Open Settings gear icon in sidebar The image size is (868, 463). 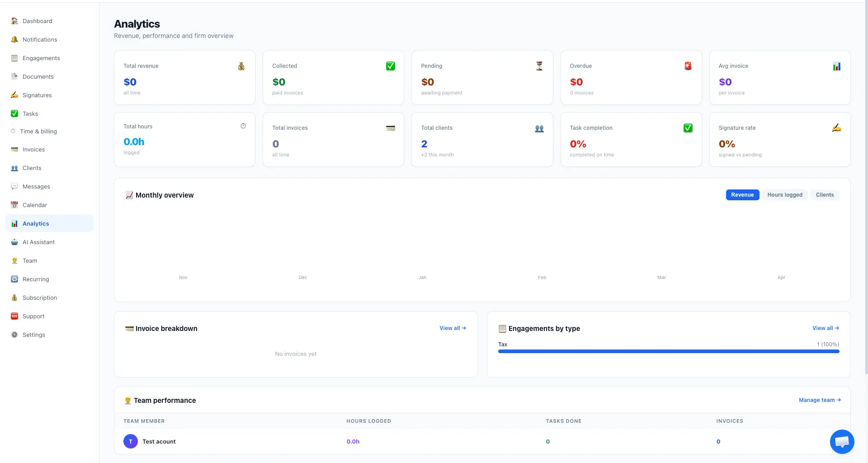(x=14, y=335)
